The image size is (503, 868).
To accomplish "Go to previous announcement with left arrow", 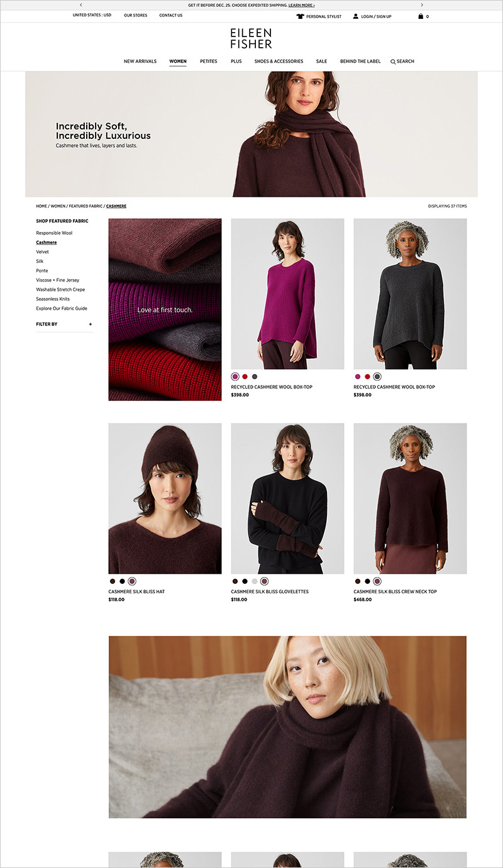I will pyautogui.click(x=80, y=5).
